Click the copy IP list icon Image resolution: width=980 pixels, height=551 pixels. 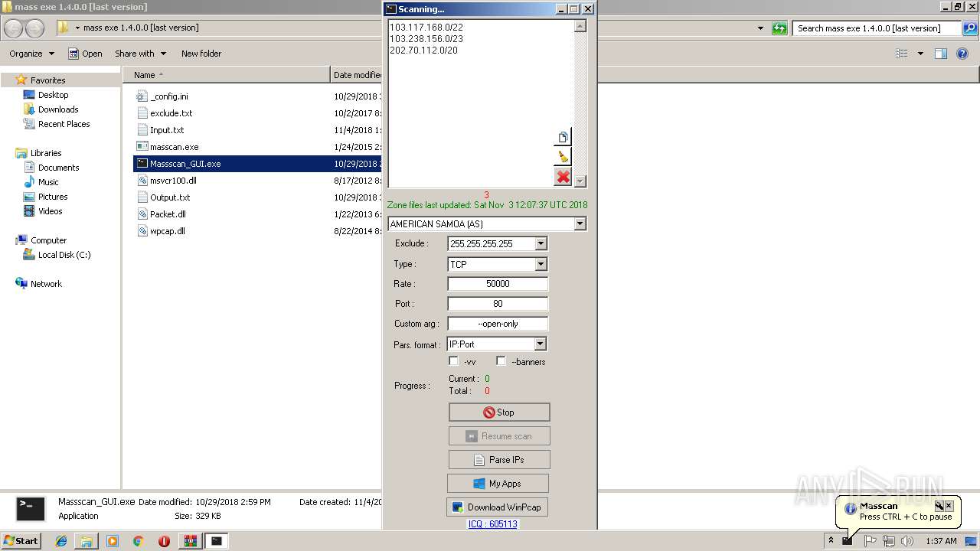[x=563, y=137]
